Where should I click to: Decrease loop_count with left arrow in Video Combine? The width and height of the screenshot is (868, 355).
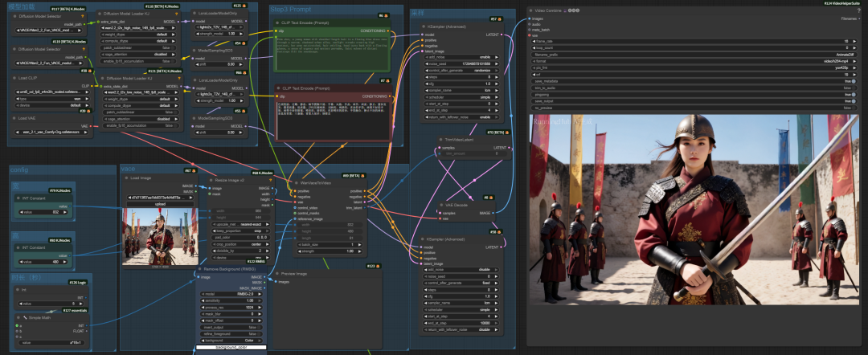coord(533,48)
